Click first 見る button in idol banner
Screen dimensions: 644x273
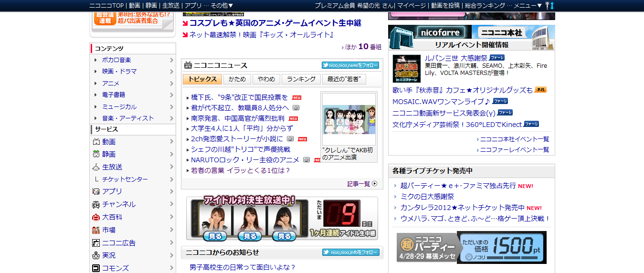(x=215, y=236)
